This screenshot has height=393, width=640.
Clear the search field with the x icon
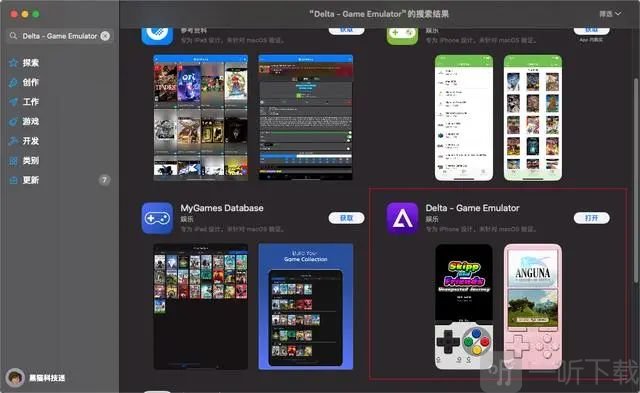pyautogui.click(x=105, y=36)
